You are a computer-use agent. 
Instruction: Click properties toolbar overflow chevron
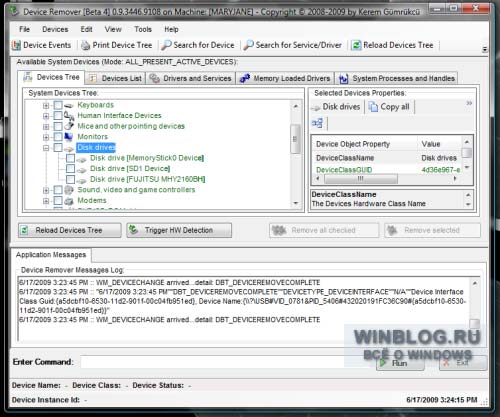pos(469,103)
